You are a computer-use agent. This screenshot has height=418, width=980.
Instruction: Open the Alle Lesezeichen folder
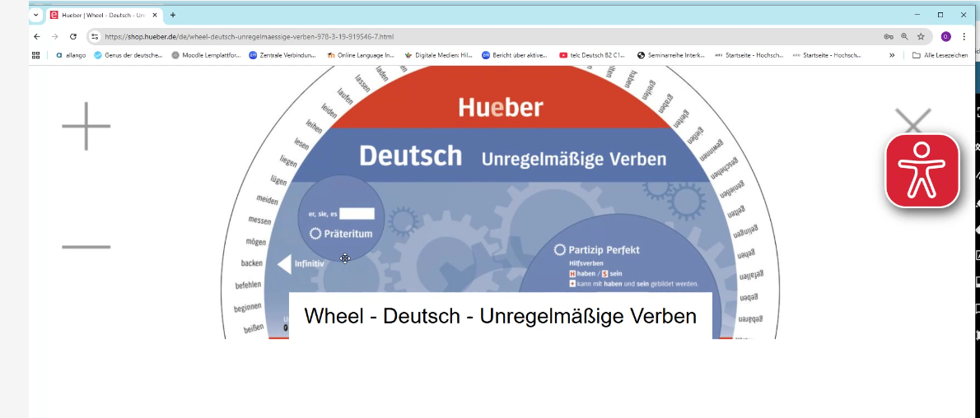(940, 55)
